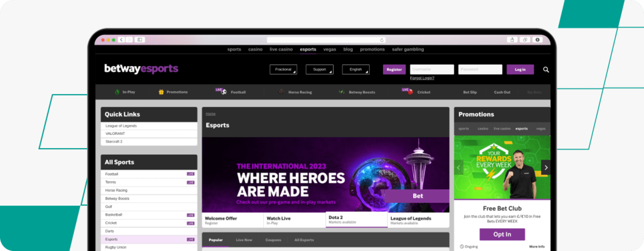The image size is (644, 251).
Task: Open Starcraft 2 quick link
Action: pyautogui.click(x=149, y=142)
